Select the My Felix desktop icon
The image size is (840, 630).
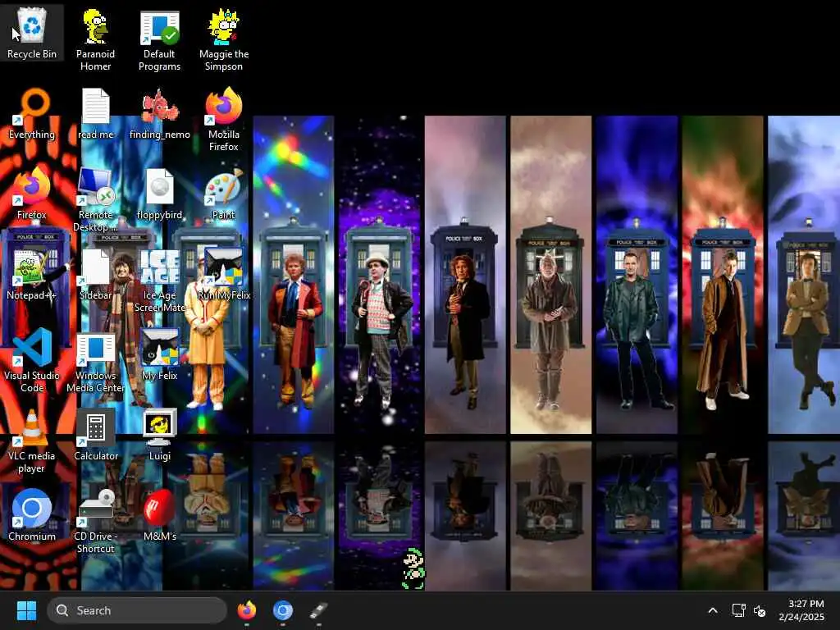159,354
